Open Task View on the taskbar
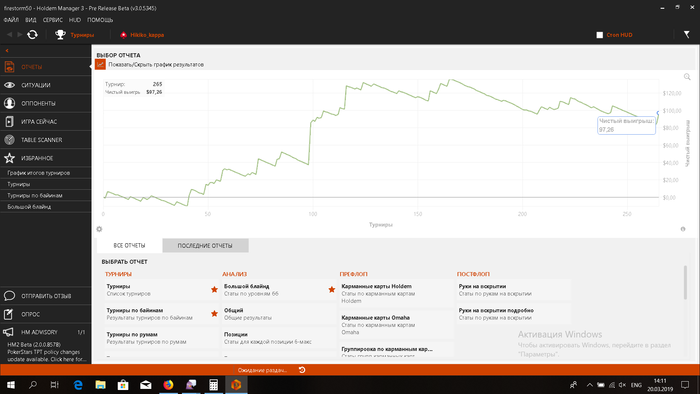The height and width of the screenshot is (394, 700). point(54,385)
